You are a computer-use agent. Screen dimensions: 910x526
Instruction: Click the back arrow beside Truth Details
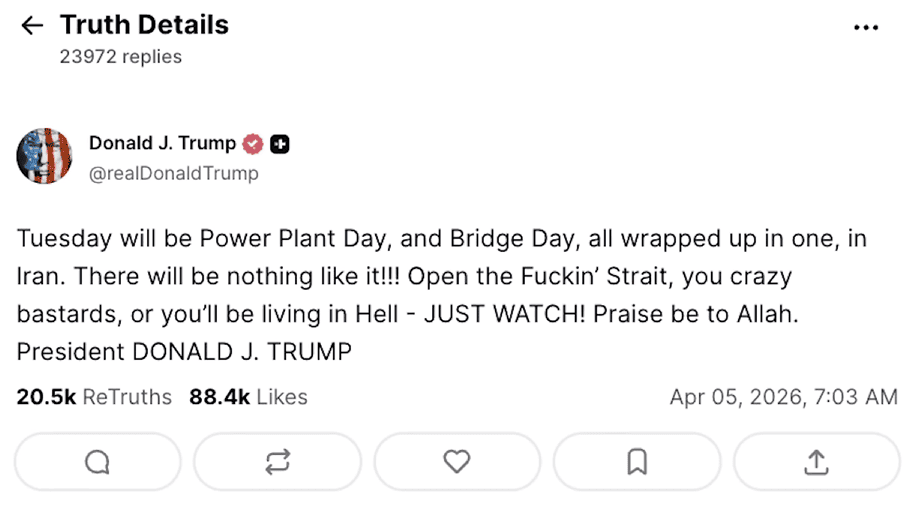(x=32, y=26)
